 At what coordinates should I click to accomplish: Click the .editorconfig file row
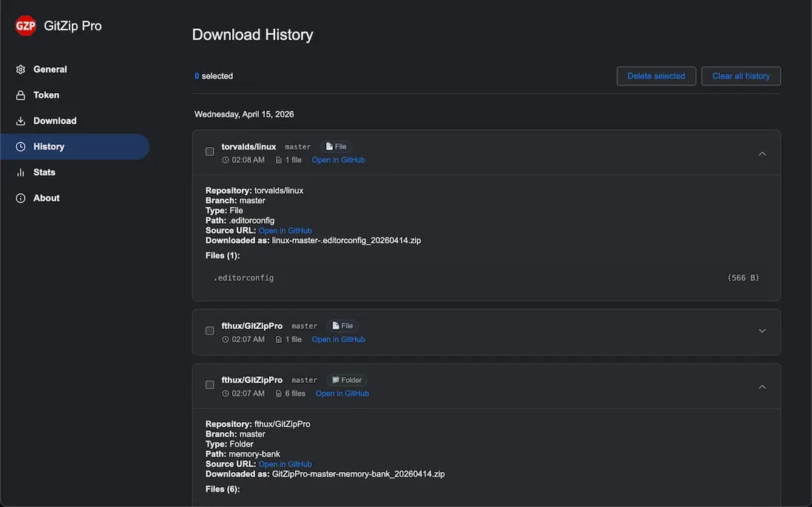click(487, 278)
